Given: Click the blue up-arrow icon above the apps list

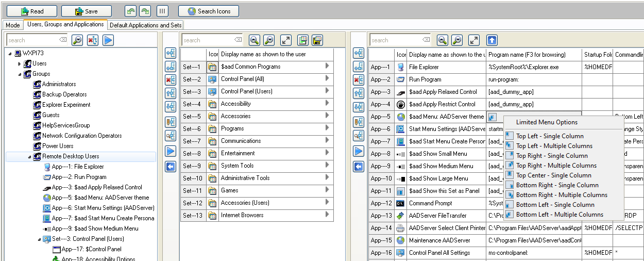Looking at the screenshot, I should click(492, 40).
